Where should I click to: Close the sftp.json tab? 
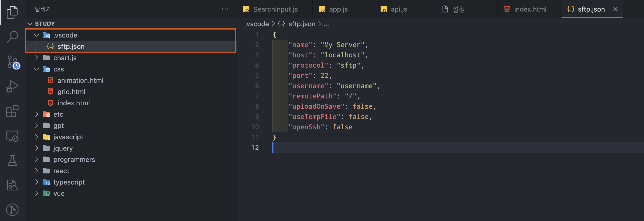pyautogui.click(x=615, y=9)
